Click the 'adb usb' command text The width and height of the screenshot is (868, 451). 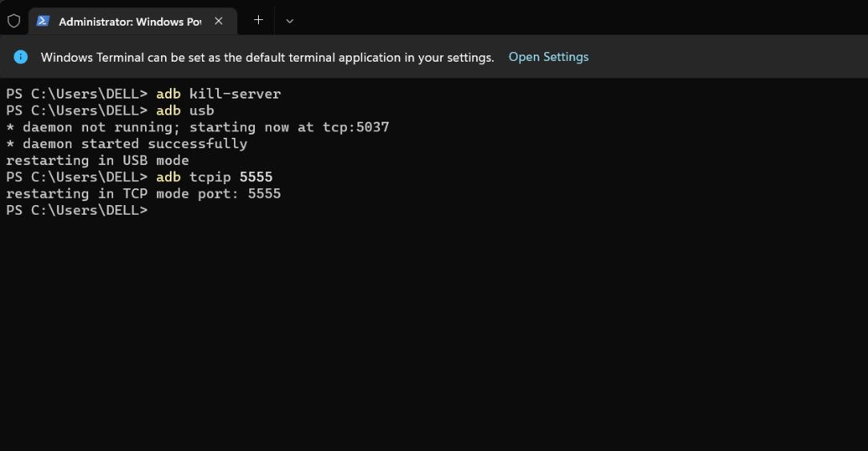185,111
